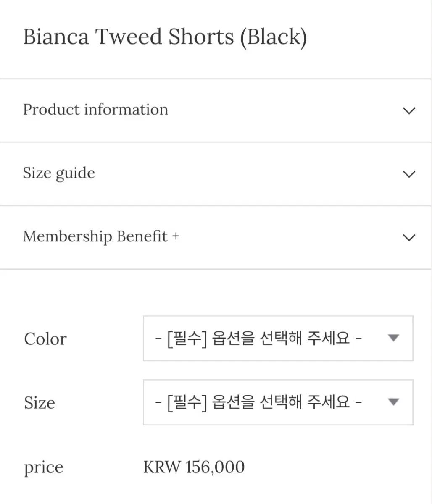Expand the Size guide section label

(59, 173)
